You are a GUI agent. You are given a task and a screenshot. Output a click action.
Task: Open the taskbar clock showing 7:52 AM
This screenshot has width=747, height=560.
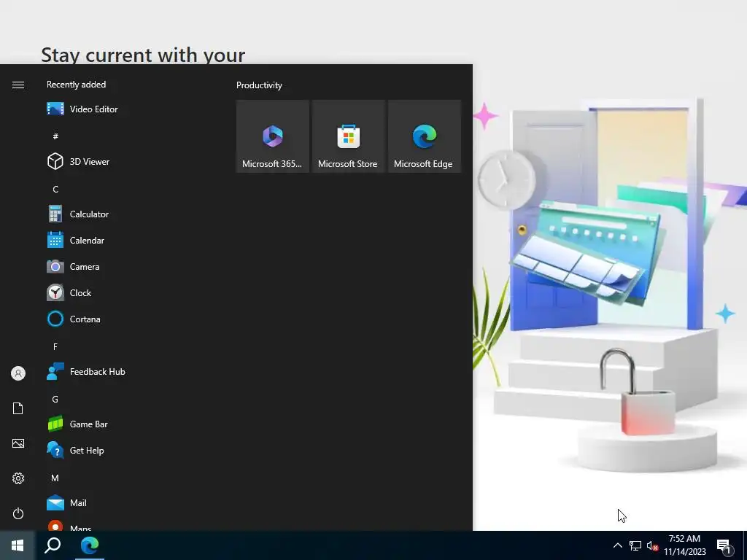point(684,545)
